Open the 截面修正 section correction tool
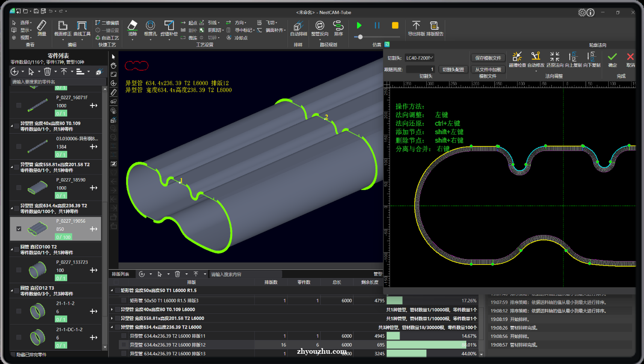This screenshot has width=644, height=364. [x=62, y=28]
